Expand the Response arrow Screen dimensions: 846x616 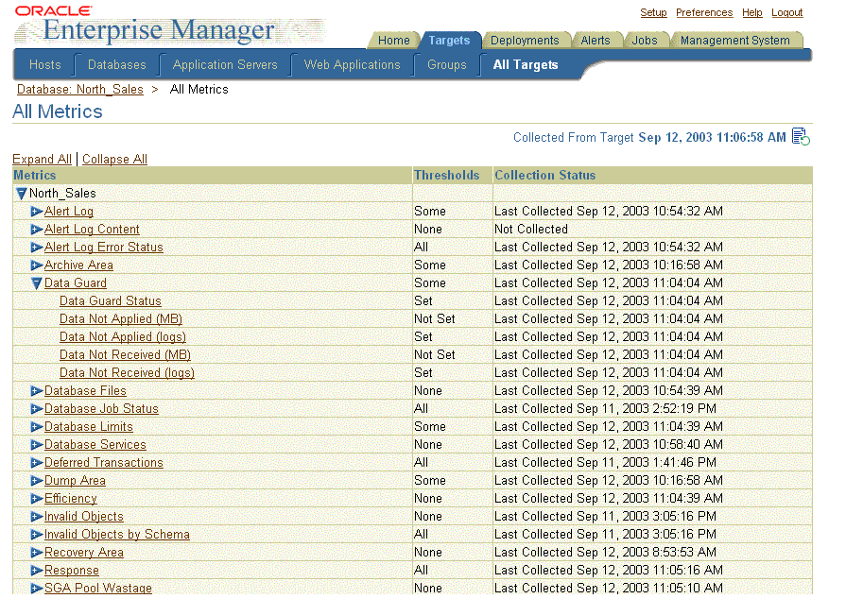(37, 570)
